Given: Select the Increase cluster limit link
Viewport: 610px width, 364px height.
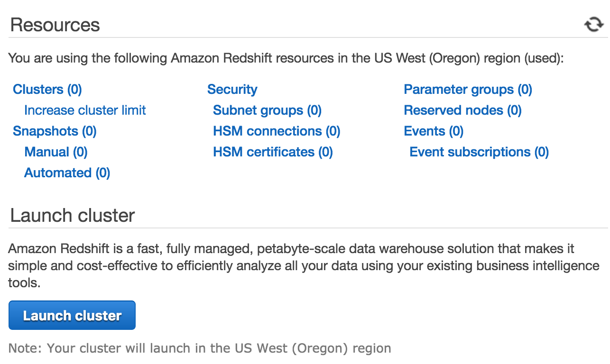Looking at the screenshot, I should click(85, 110).
